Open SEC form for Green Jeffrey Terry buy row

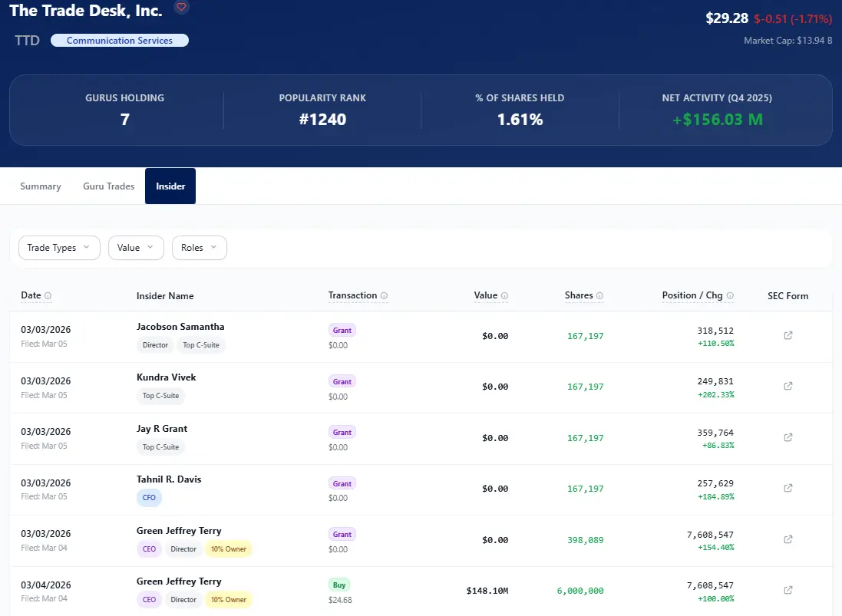pyautogui.click(x=788, y=590)
